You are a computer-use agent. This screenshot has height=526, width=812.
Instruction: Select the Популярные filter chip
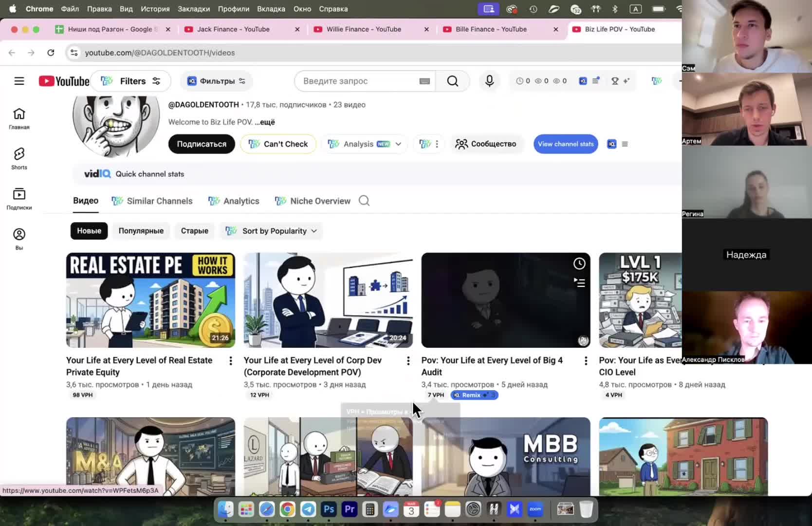[141, 231]
